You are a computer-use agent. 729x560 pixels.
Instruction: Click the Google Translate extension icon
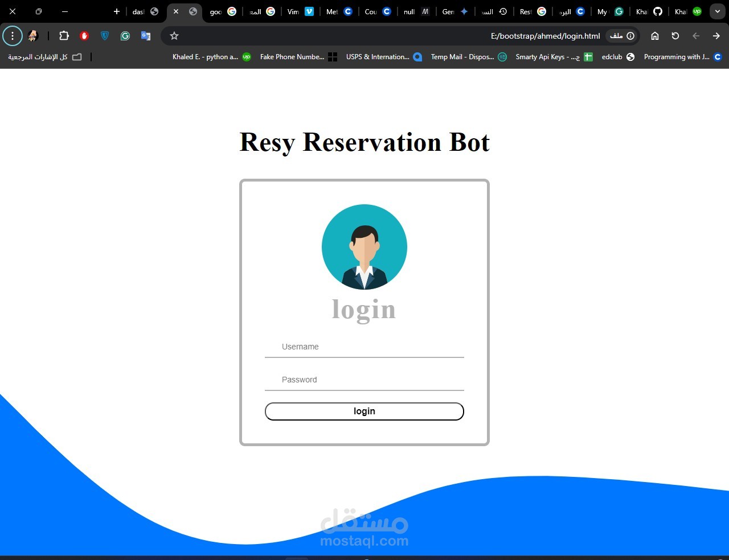point(146,36)
